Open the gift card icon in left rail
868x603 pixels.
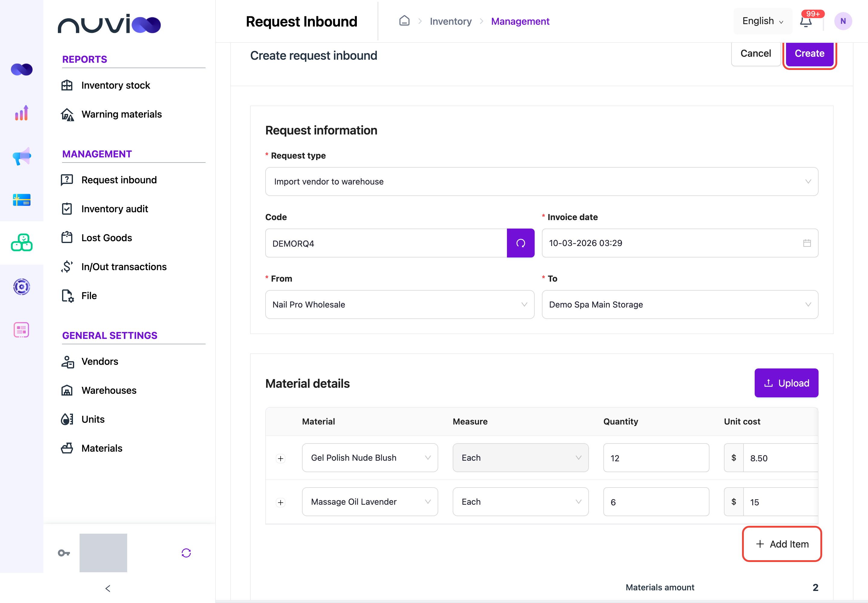pyautogui.click(x=21, y=200)
